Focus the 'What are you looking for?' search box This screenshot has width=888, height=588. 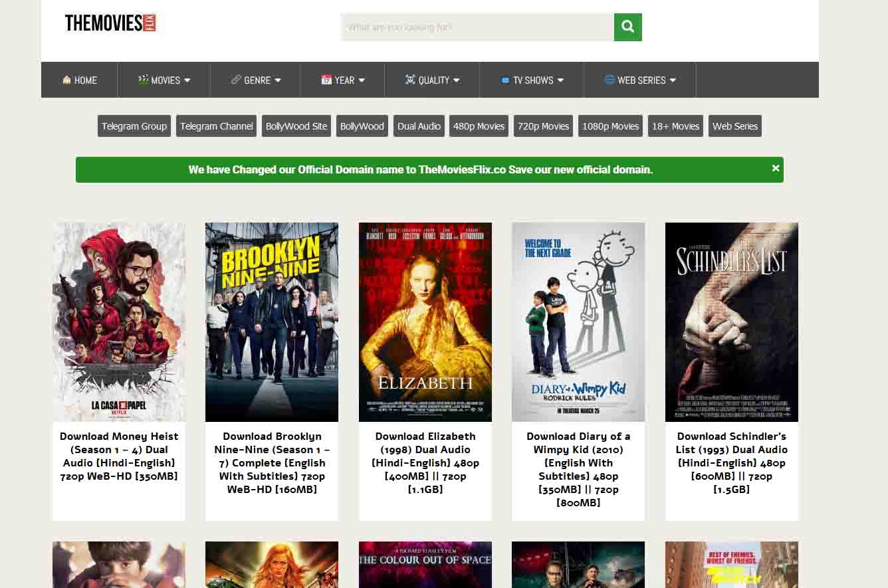click(477, 27)
